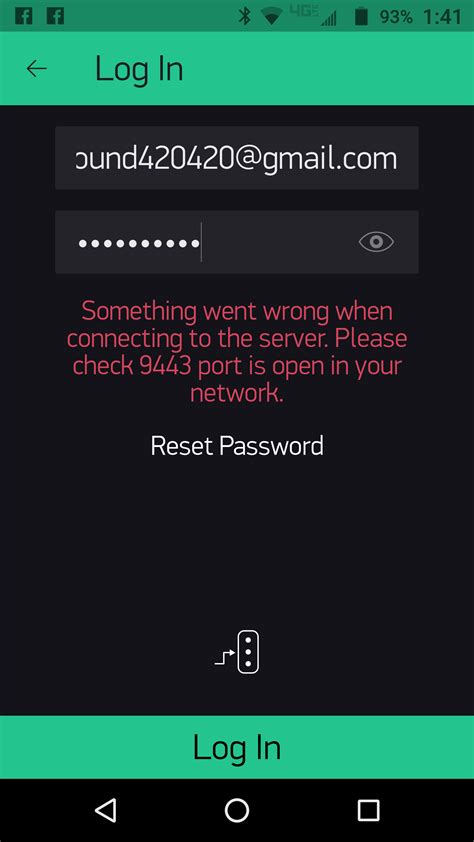Focus the password input field
This screenshot has width=474, height=842.
[237, 242]
